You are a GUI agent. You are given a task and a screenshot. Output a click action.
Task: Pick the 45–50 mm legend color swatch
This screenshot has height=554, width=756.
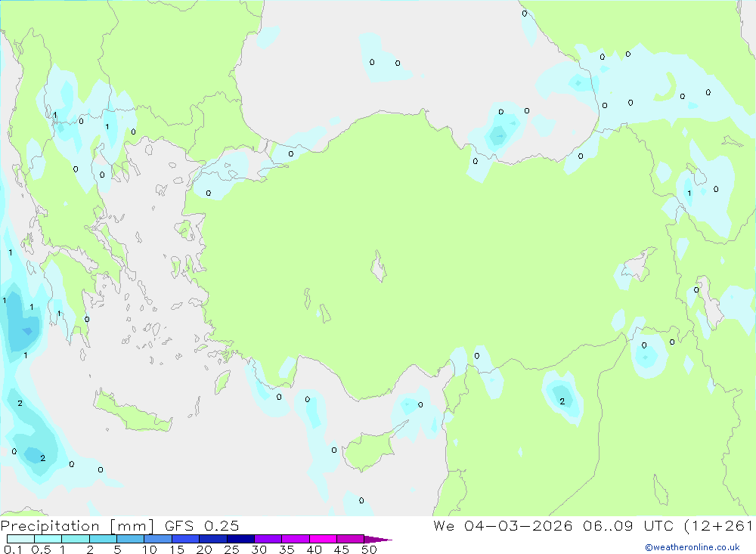350,539
